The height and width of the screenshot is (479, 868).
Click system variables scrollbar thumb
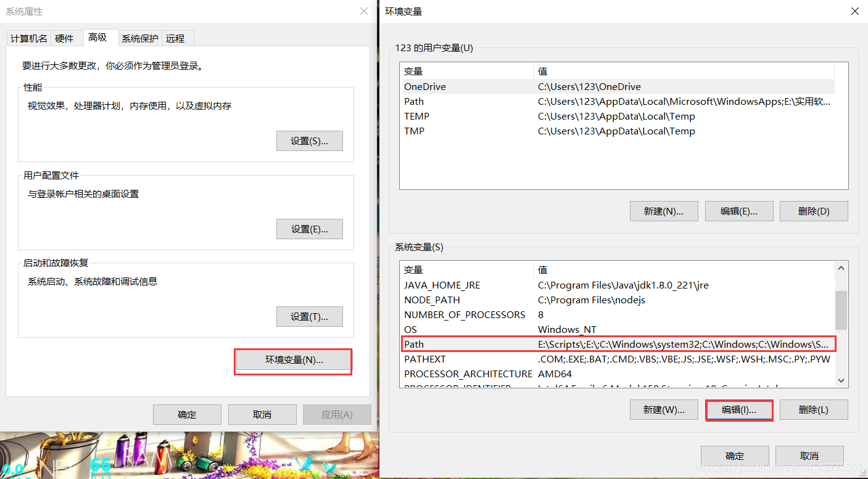[x=841, y=311]
